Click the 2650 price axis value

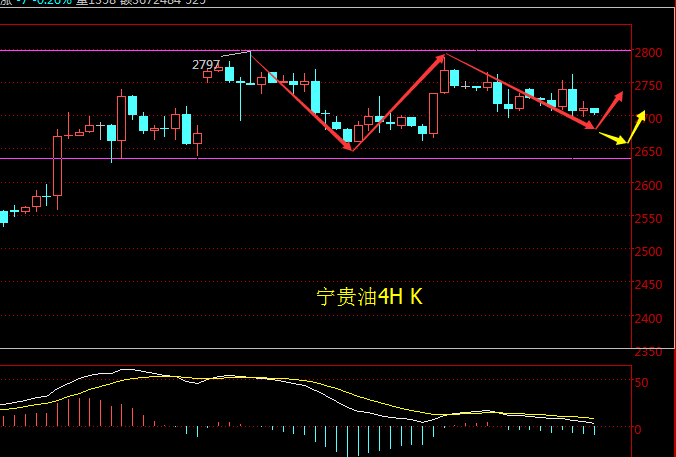coord(648,152)
